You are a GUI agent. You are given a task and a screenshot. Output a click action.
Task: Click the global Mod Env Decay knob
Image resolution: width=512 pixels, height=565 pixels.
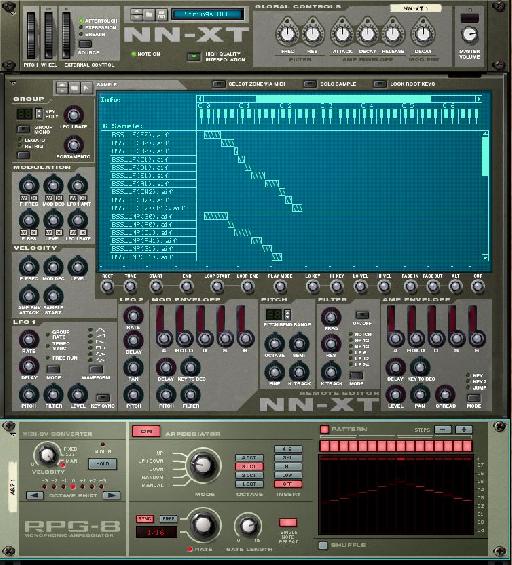[422, 34]
